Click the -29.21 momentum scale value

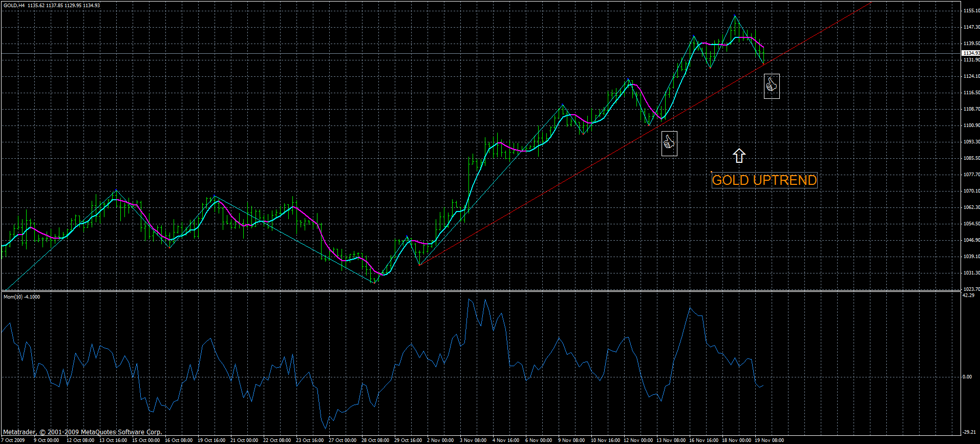click(968, 432)
